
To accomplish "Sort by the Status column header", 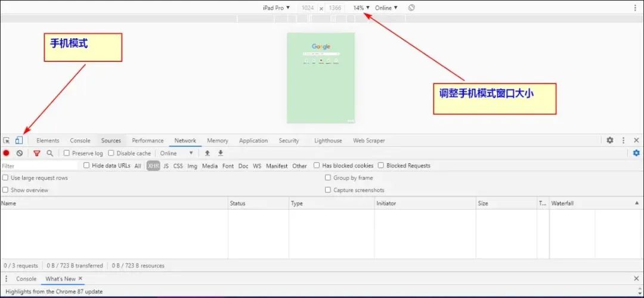I will pyautogui.click(x=258, y=203).
